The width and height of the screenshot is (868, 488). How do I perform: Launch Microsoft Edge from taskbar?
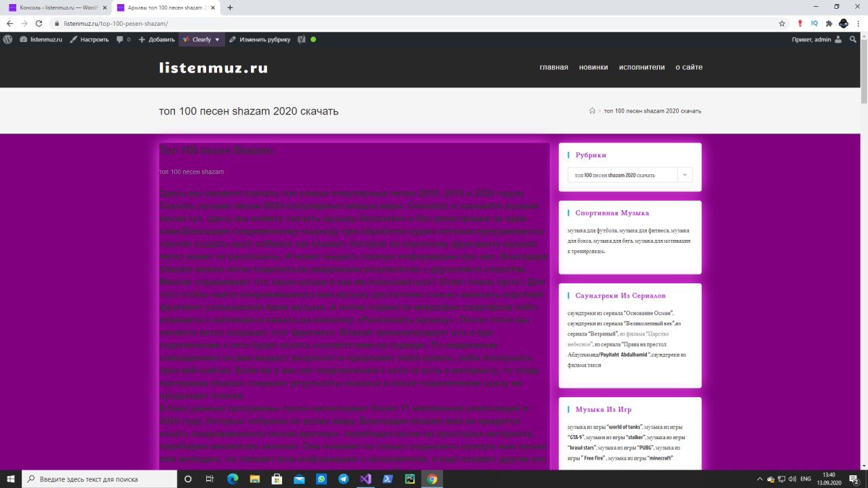pos(232,479)
